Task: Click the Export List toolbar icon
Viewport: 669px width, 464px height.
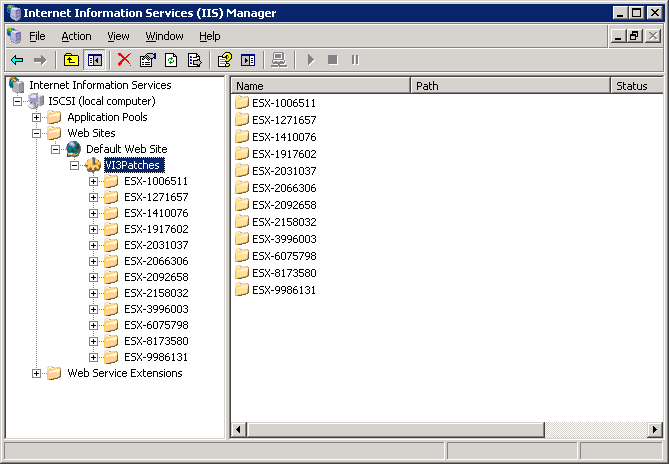Action: [x=195, y=60]
